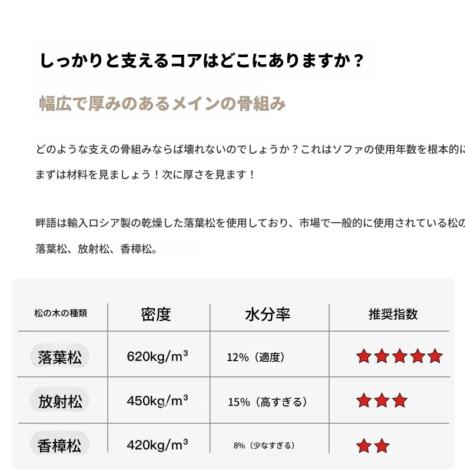Click the subheading 幅広で厚みのあるメインの骨組み
This screenshot has height=476, width=465.
click(162, 104)
